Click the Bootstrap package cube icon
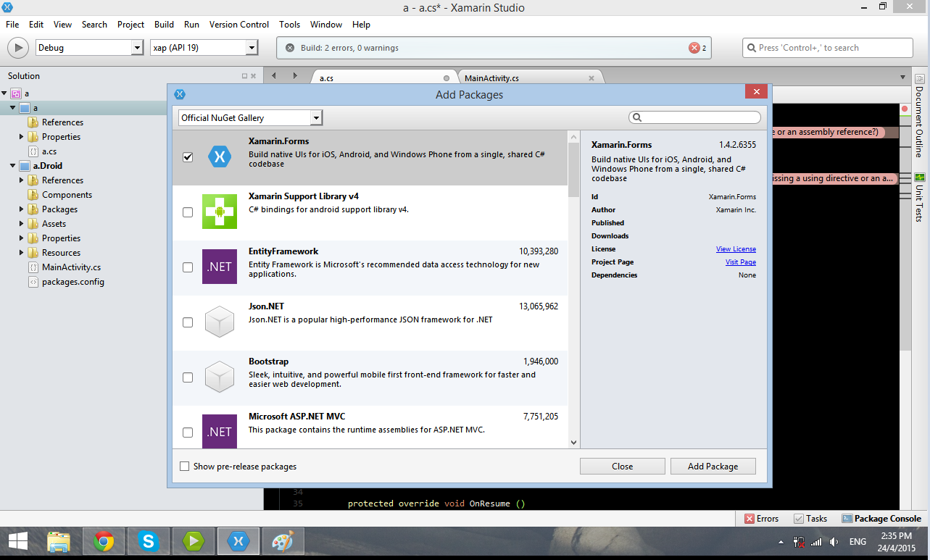This screenshot has width=930, height=560. click(220, 377)
